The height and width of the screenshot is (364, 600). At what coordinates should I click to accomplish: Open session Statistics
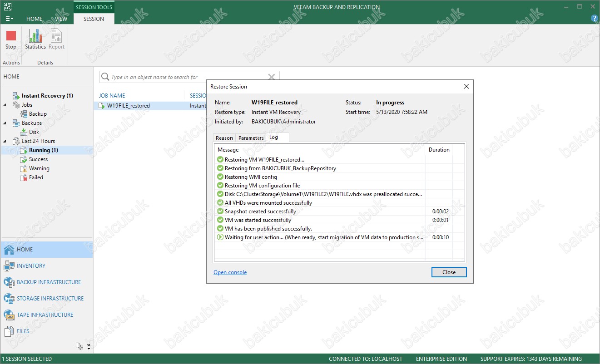point(35,39)
